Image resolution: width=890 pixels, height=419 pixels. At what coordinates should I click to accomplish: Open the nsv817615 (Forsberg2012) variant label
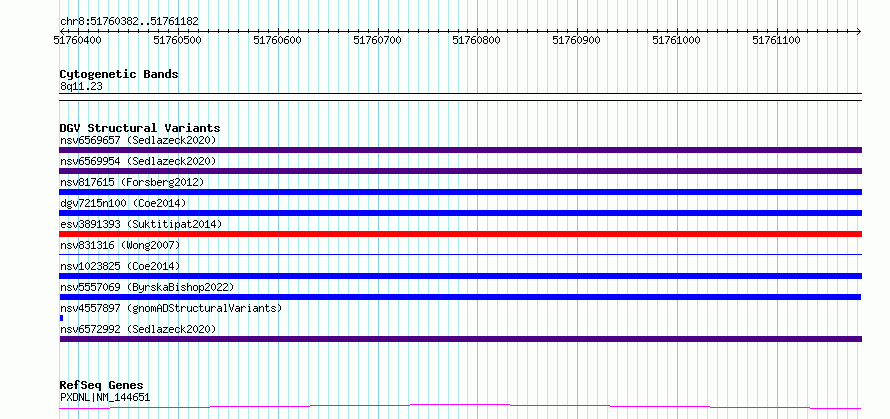click(132, 182)
